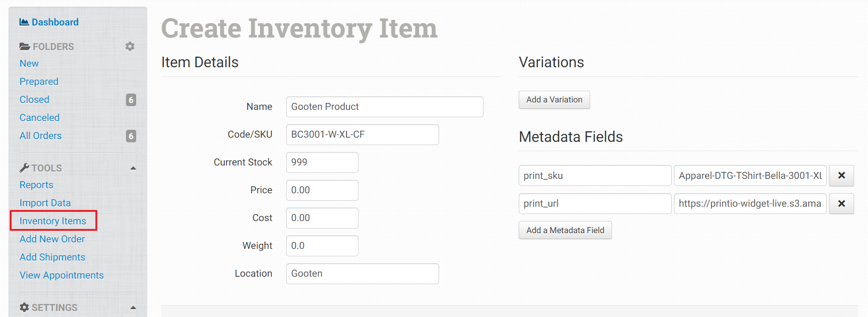The width and height of the screenshot is (868, 317).
Task: Collapse the Tools section arrow
Action: [133, 168]
